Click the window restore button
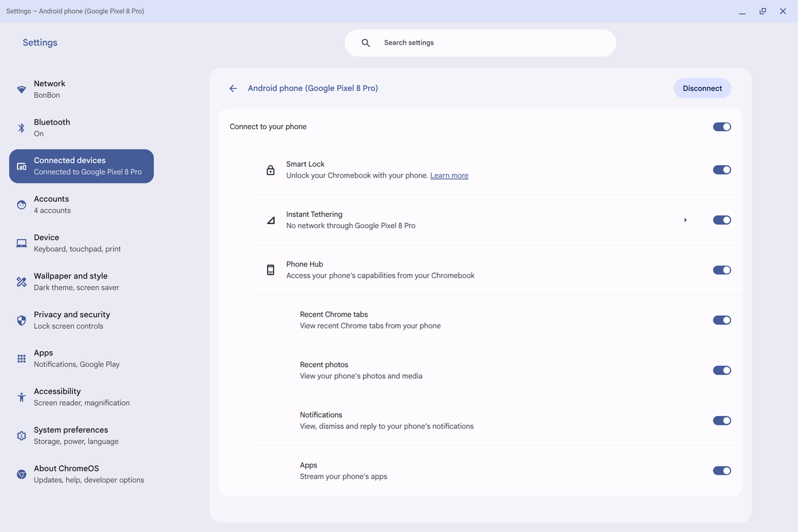Screen dimensions: 798x532 (763, 11)
